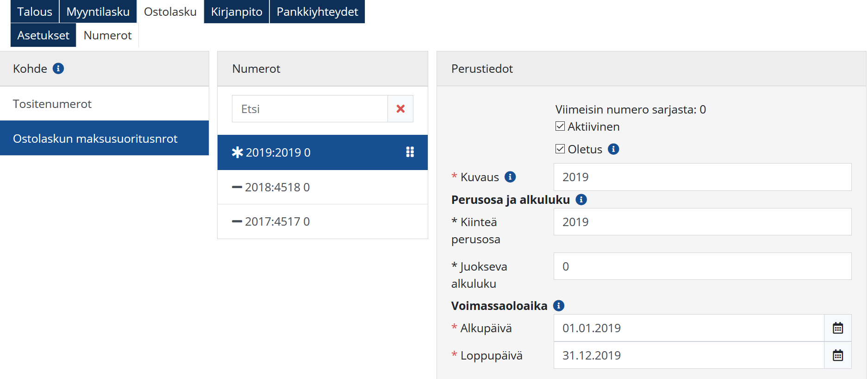Screen dimensions: 868x379
Task: Open the Asetukset sub-tab
Action: click(x=43, y=35)
